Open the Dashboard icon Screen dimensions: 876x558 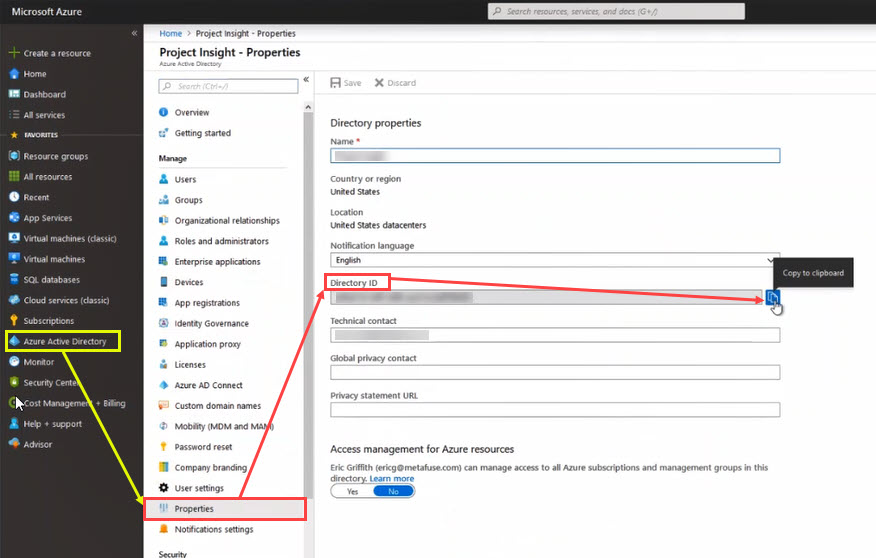14,94
